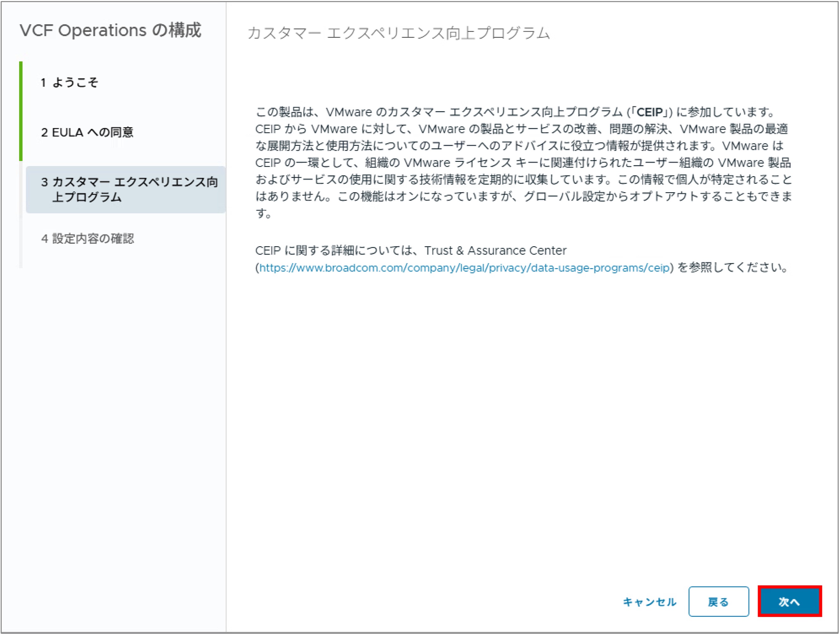Click the VCF Operations の構成 wizard title
The height and width of the screenshot is (635, 840).
[110, 30]
